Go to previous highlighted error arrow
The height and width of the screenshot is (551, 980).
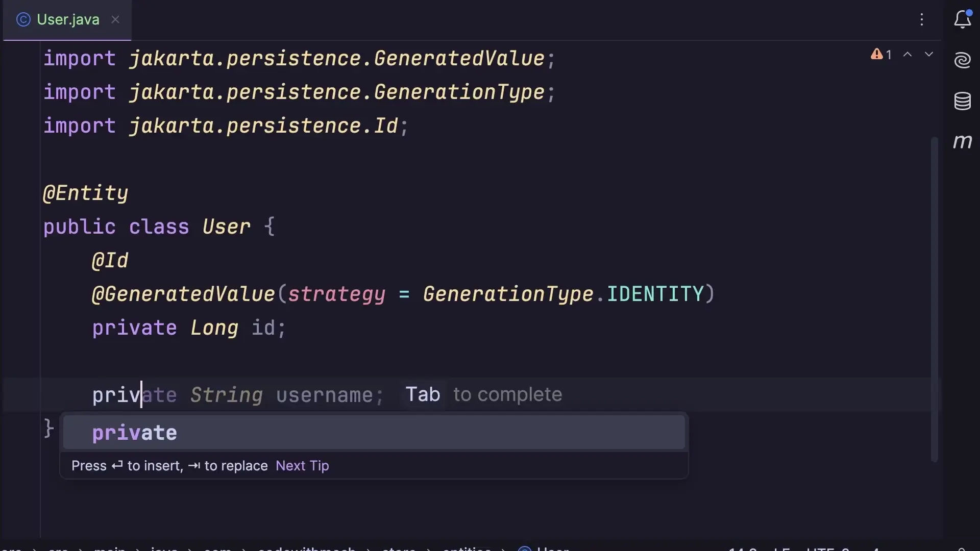tap(908, 54)
